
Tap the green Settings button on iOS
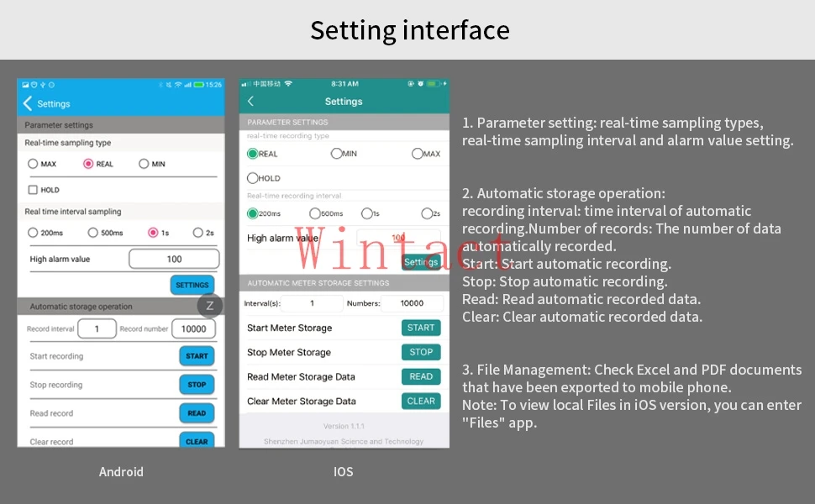coord(421,262)
